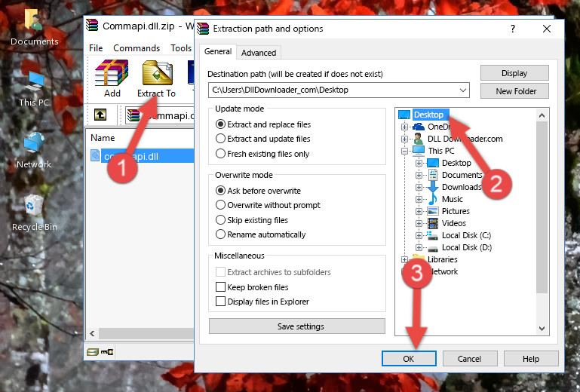Click WinRAR horizontal scrollbar left arrow
Screen dimensions: 580x392
coord(92,333)
